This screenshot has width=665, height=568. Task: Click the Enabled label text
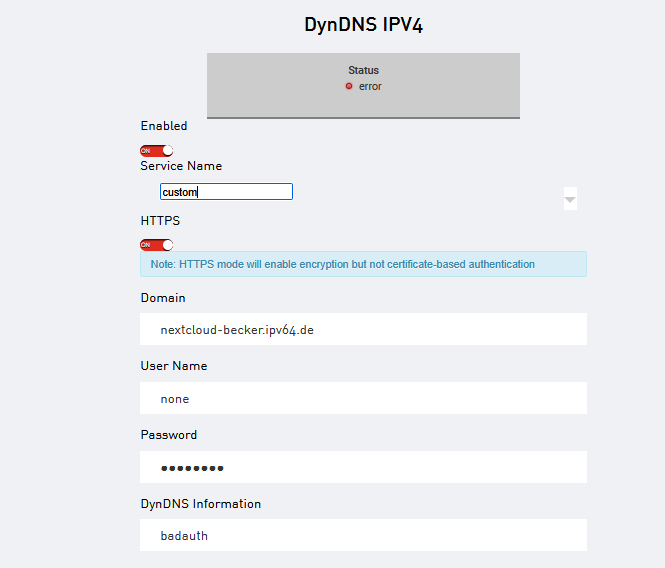(164, 126)
